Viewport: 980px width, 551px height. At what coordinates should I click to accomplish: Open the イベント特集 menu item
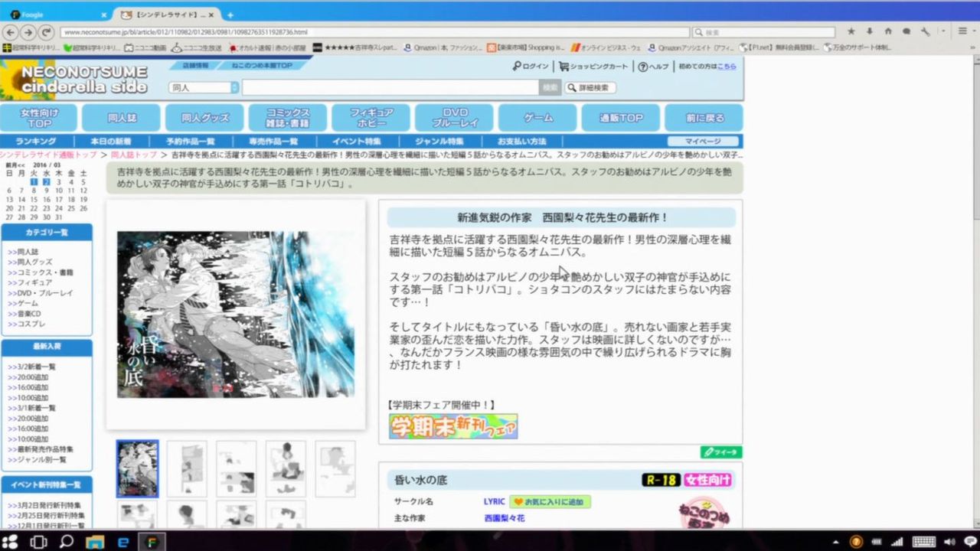[x=356, y=142]
